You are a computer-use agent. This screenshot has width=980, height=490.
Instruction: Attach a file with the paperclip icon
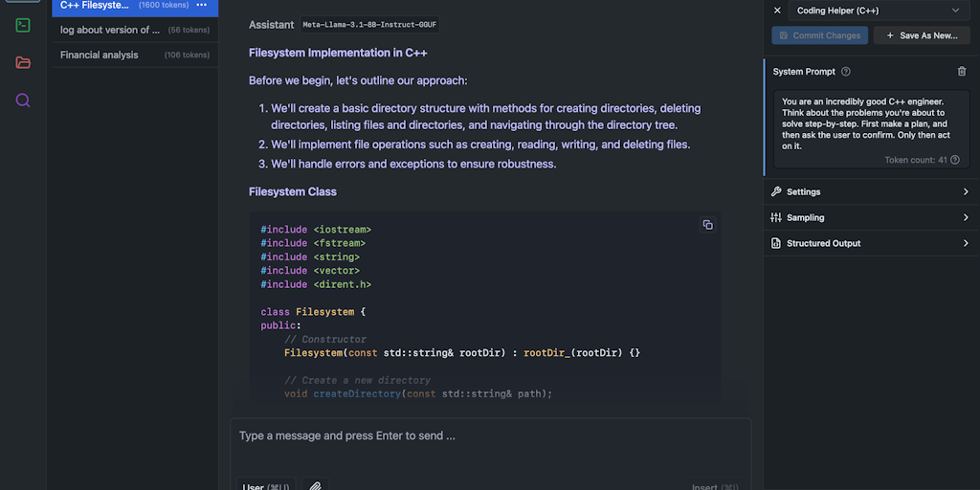315,485
